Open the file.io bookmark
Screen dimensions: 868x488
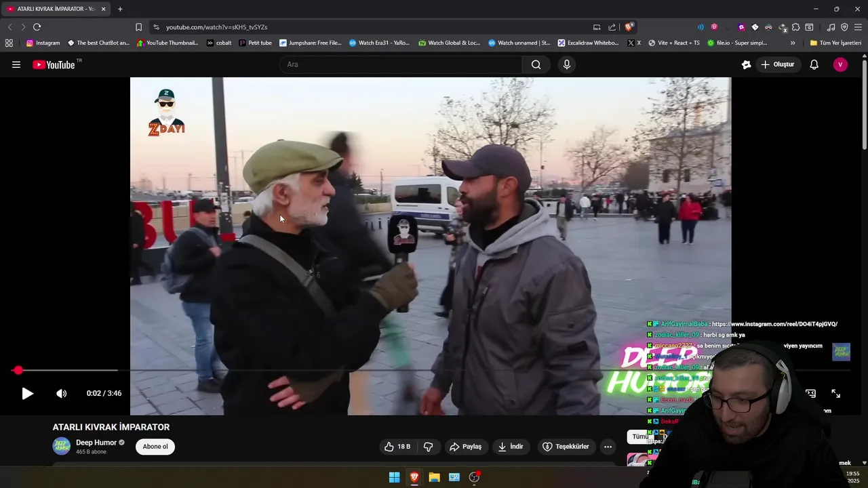[x=737, y=43]
